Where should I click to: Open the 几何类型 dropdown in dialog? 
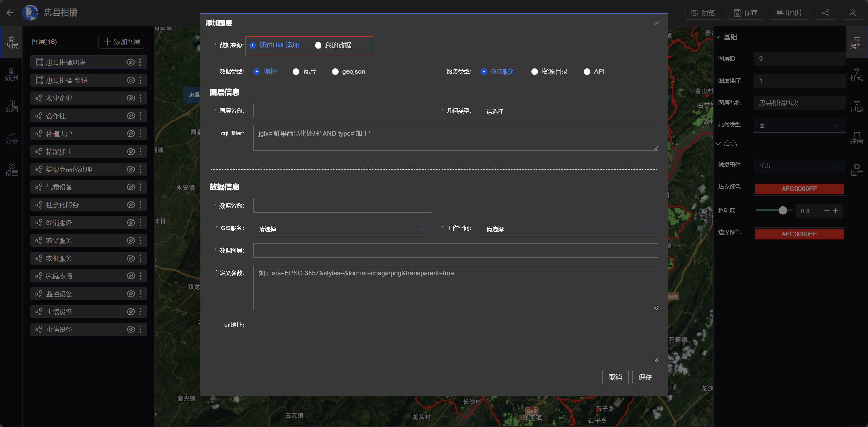569,112
